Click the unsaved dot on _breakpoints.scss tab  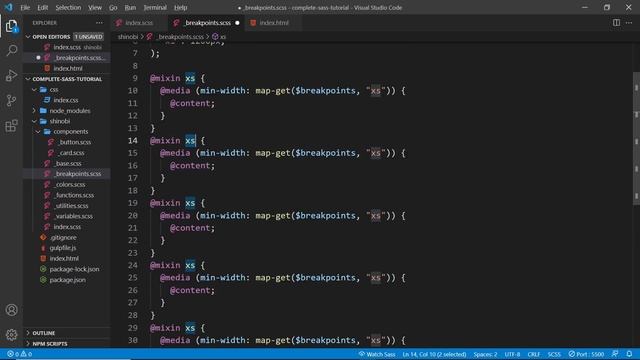(237, 23)
